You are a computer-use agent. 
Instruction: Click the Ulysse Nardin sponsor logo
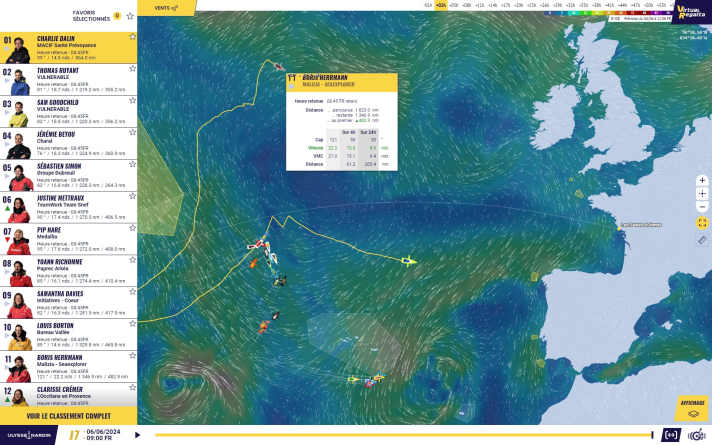[x=29, y=435]
